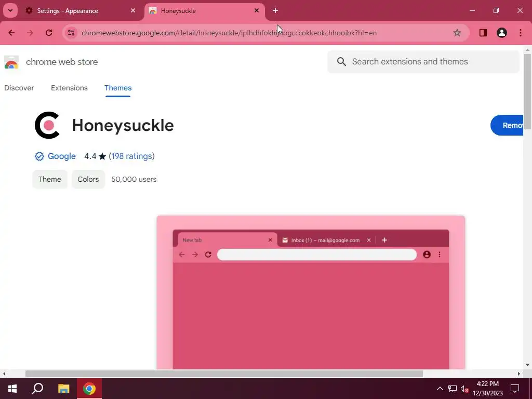Open the Themes section
The width and height of the screenshot is (532, 399).
pyautogui.click(x=118, y=88)
